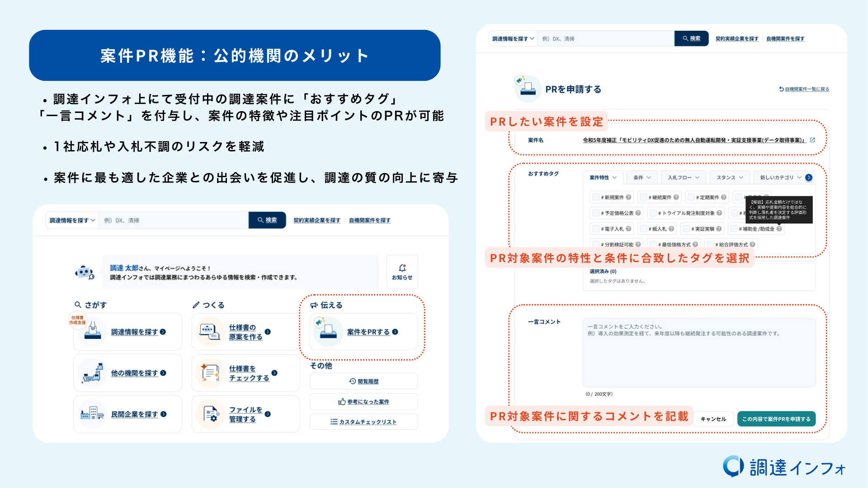This screenshot has height=488, width=868.
Task: Click help icon beside #補助金/助成金 tag
Action: click(779, 229)
